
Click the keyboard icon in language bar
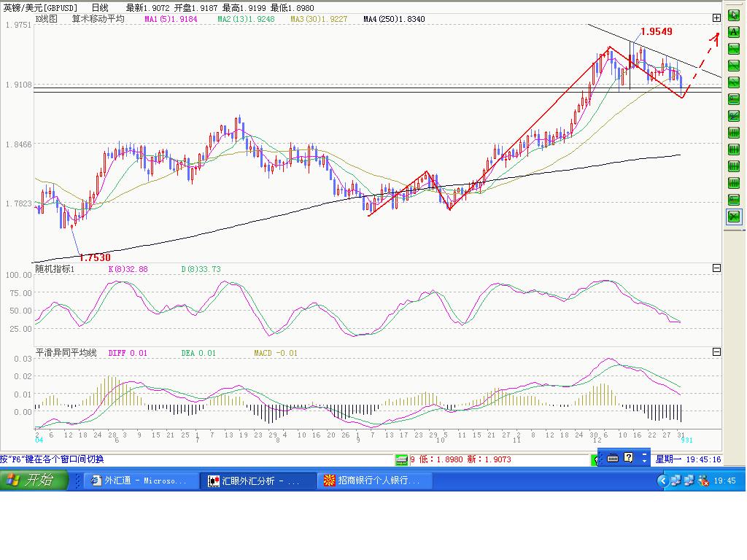[613, 458]
